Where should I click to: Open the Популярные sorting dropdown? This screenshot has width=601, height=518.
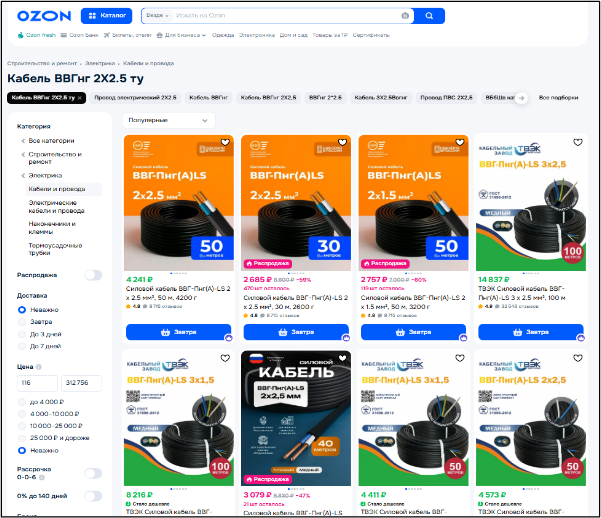pos(169,120)
